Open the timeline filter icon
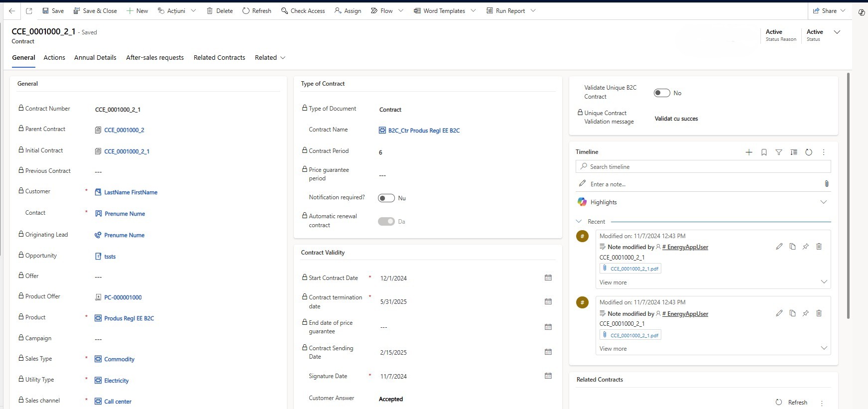Screen dimensions: 868x409 [779, 152]
